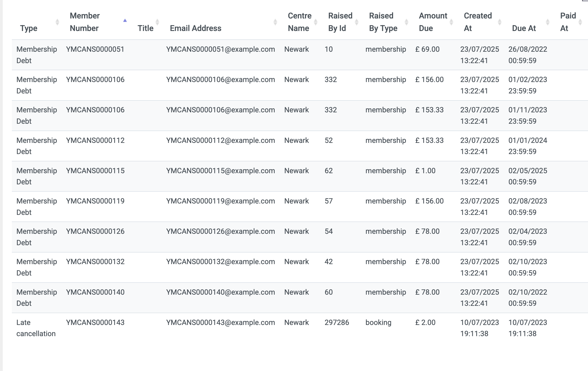Screen dimensions: 588x371
Task: Sort by Raised By Id icon
Action: 356,22
